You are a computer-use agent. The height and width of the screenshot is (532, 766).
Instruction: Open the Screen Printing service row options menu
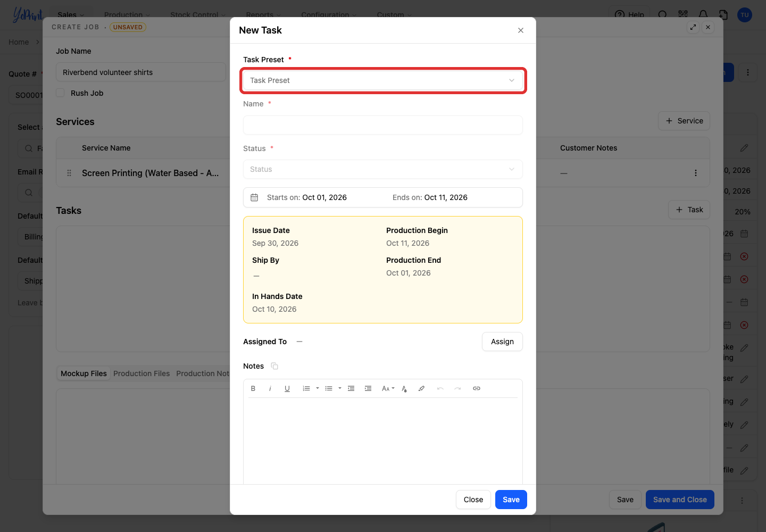696,173
